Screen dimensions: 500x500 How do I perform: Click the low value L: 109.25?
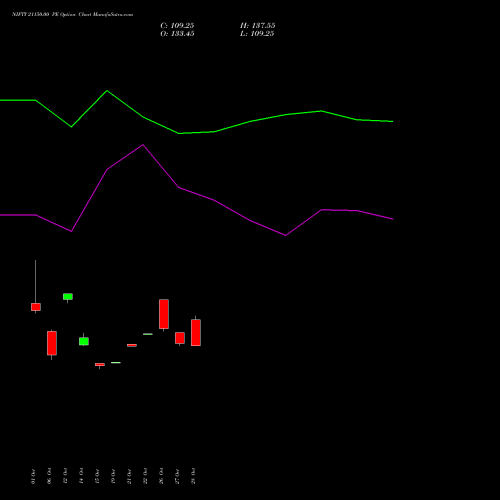pyautogui.click(x=257, y=34)
